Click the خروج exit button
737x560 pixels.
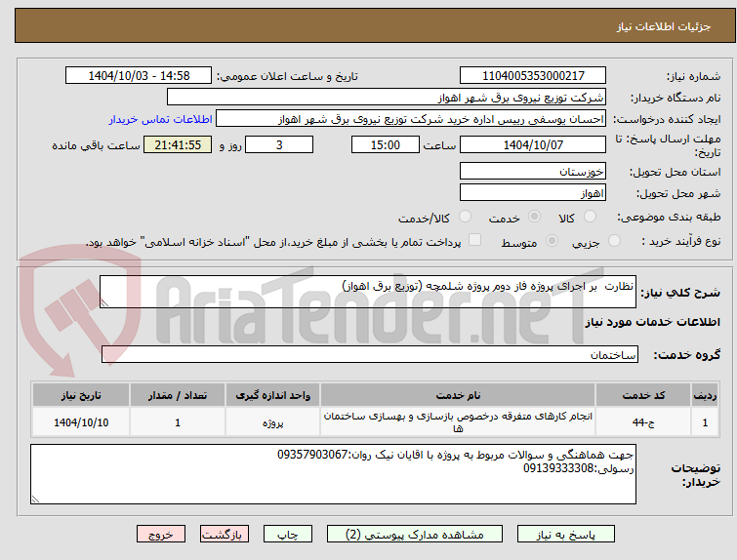pos(161,535)
